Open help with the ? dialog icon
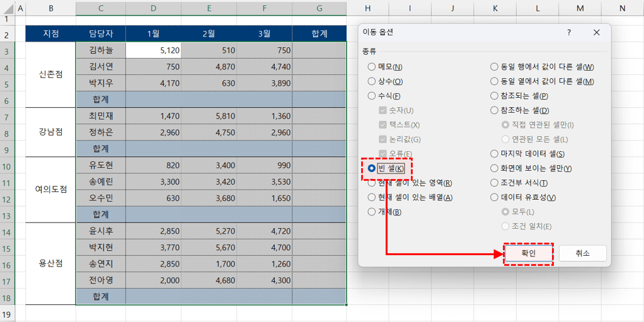Viewport: 644px width, 322px height. pos(569,33)
